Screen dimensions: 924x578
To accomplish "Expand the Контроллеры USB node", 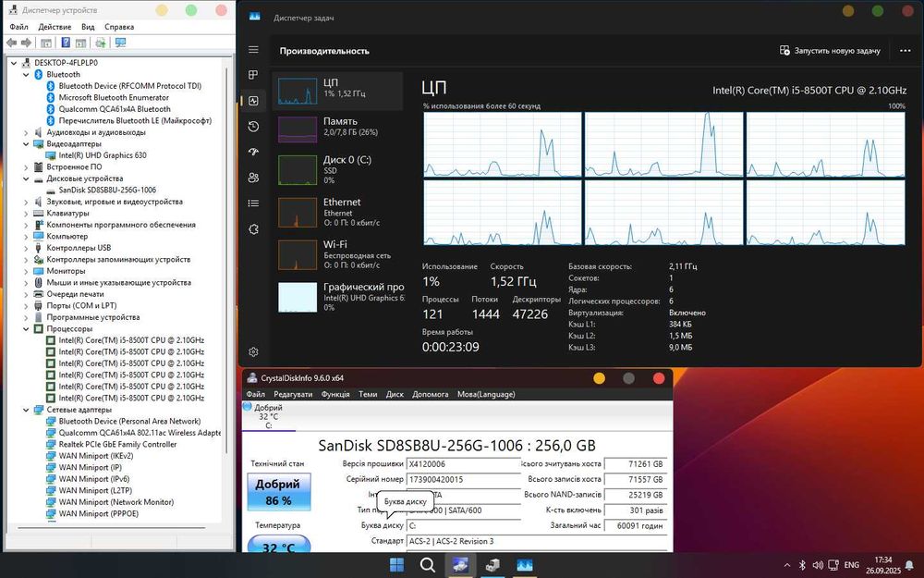I will tap(26, 248).
